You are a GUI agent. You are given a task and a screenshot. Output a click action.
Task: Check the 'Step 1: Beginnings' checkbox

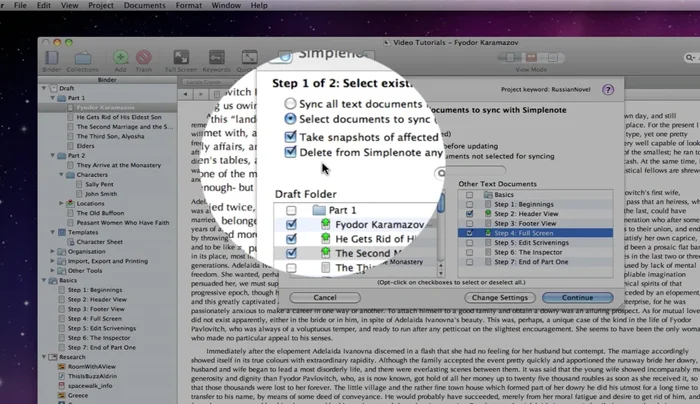[470, 202]
